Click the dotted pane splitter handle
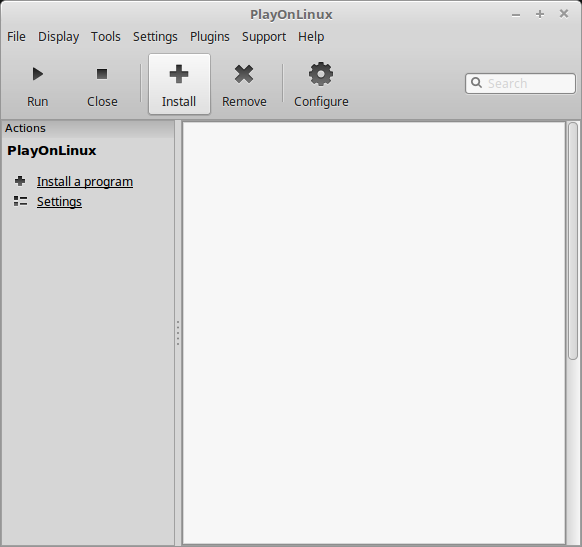Viewport: 582px width, 547px height. point(178,333)
